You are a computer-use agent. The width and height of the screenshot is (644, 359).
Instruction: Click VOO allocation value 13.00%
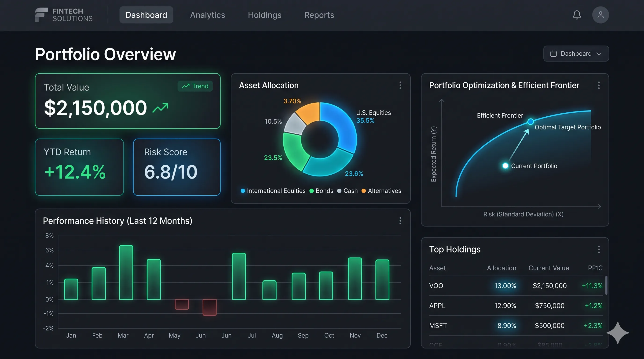pos(505,286)
